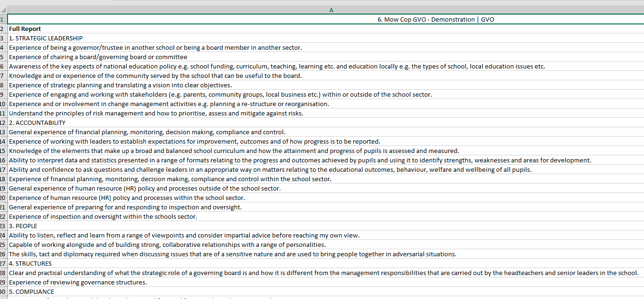The width and height of the screenshot is (644, 299).
Task: Select the title cell Mow Cop GVO Demonstration
Action: pyautogui.click(x=326, y=19)
